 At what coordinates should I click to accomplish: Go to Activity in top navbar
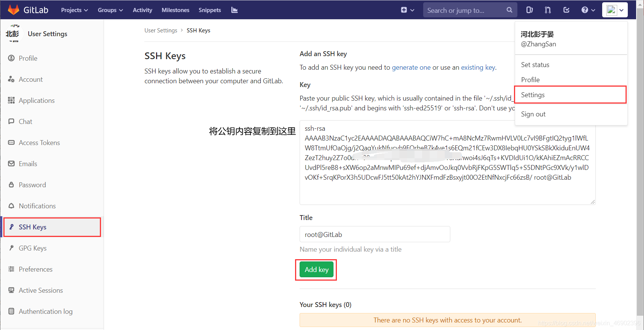click(x=142, y=10)
